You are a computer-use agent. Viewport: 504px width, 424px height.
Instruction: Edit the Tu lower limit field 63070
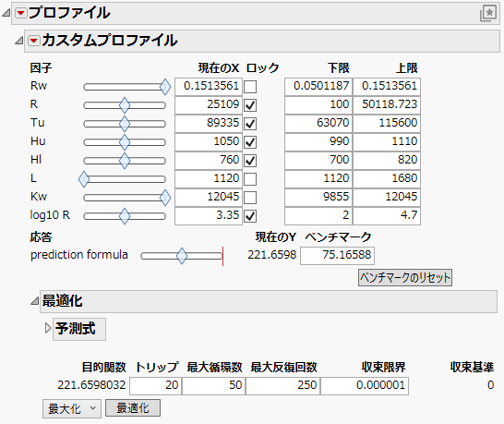[x=318, y=124]
